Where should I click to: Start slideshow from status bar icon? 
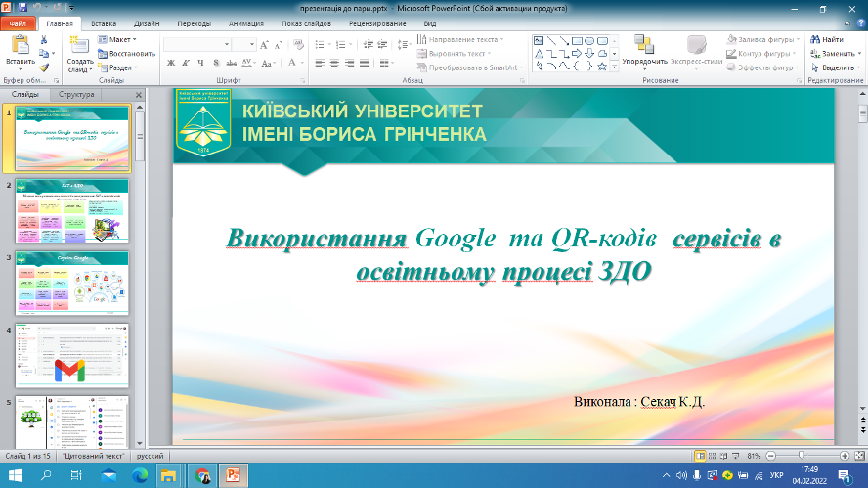tap(735, 456)
